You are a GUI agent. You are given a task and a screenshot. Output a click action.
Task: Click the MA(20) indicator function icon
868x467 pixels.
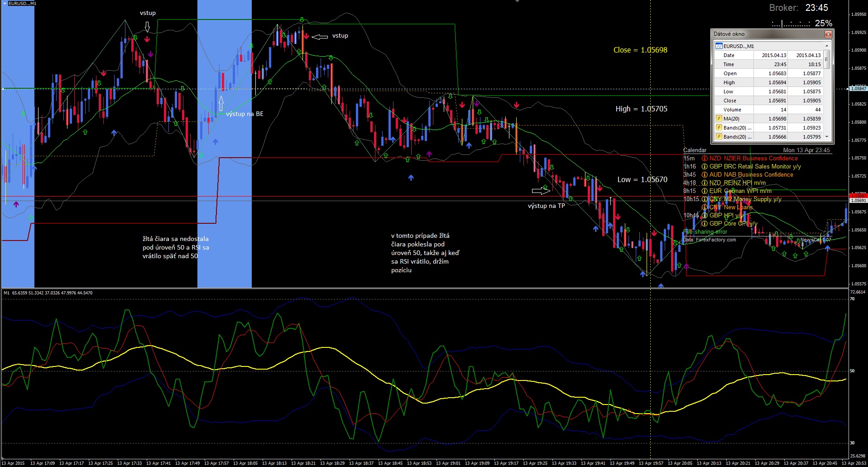click(719, 119)
